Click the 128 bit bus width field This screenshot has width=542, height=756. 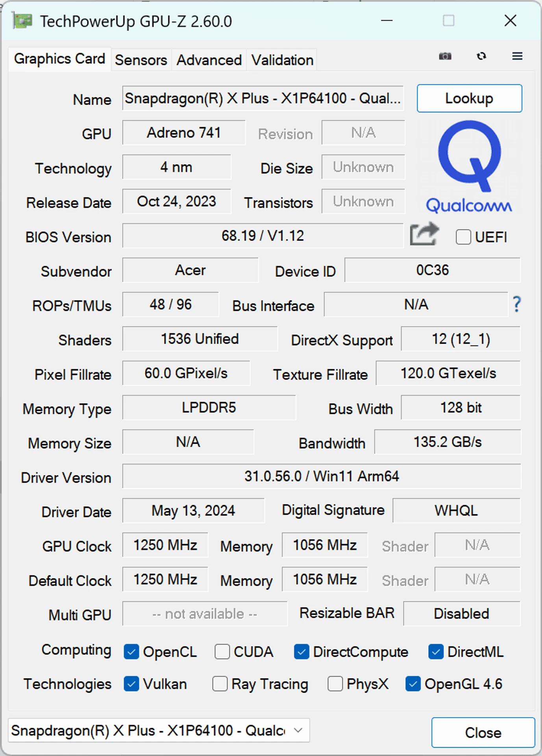(461, 408)
